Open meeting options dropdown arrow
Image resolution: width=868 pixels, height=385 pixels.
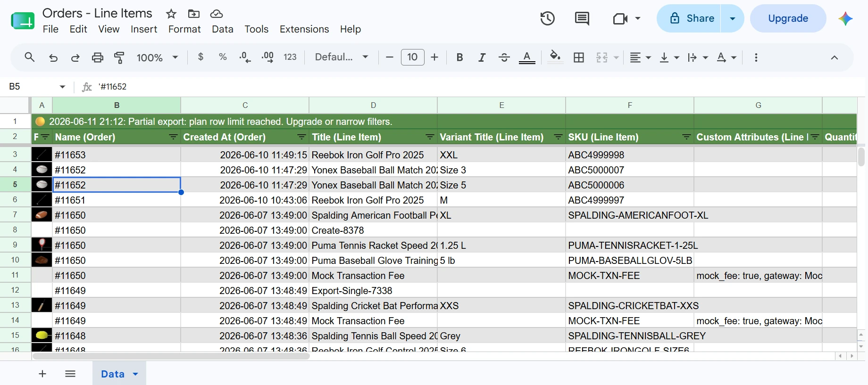pyautogui.click(x=638, y=18)
